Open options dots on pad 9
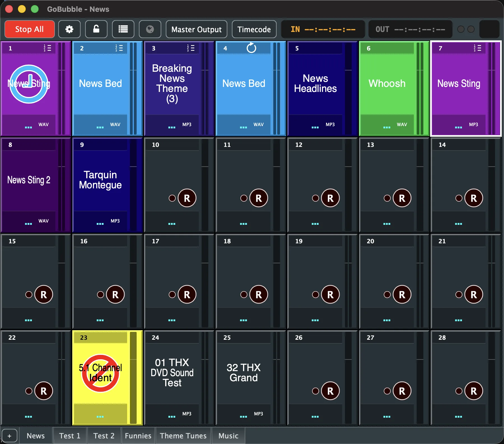Image resolution: width=504 pixels, height=444 pixels. click(100, 224)
